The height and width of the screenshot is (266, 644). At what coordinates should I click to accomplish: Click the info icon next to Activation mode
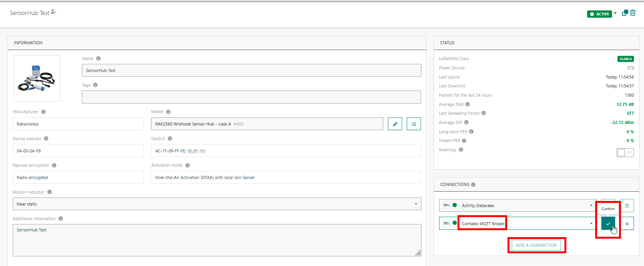(188, 166)
